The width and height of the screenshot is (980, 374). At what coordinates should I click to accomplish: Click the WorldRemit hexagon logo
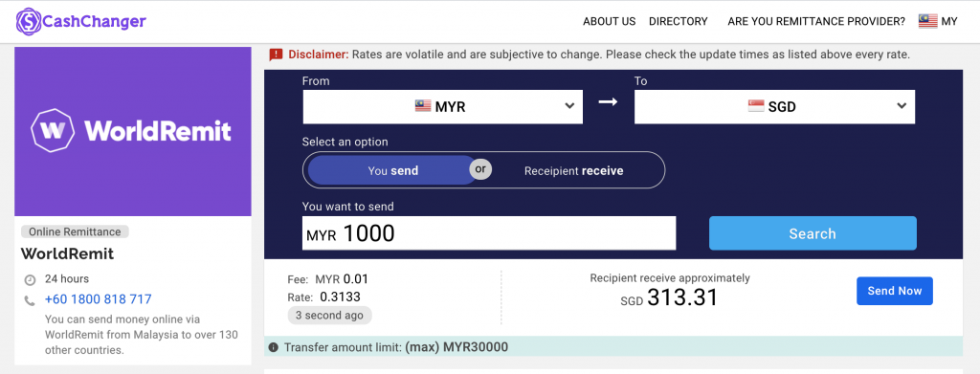tap(53, 130)
